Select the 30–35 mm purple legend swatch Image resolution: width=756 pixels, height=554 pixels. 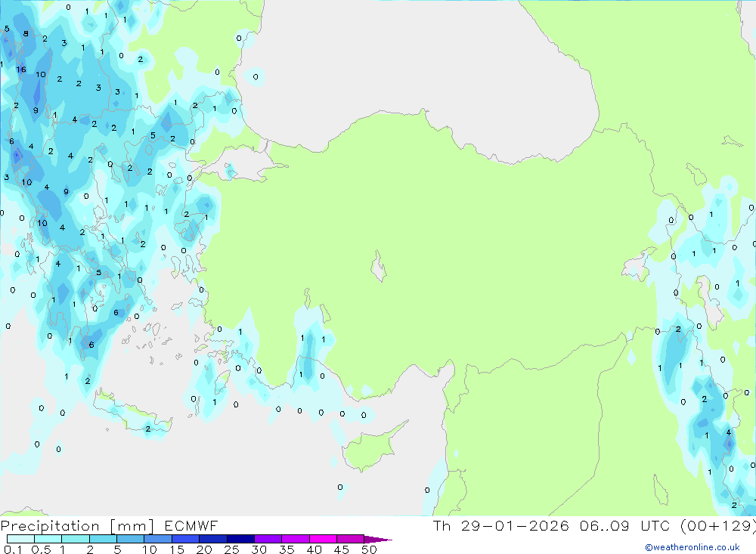coord(268,539)
